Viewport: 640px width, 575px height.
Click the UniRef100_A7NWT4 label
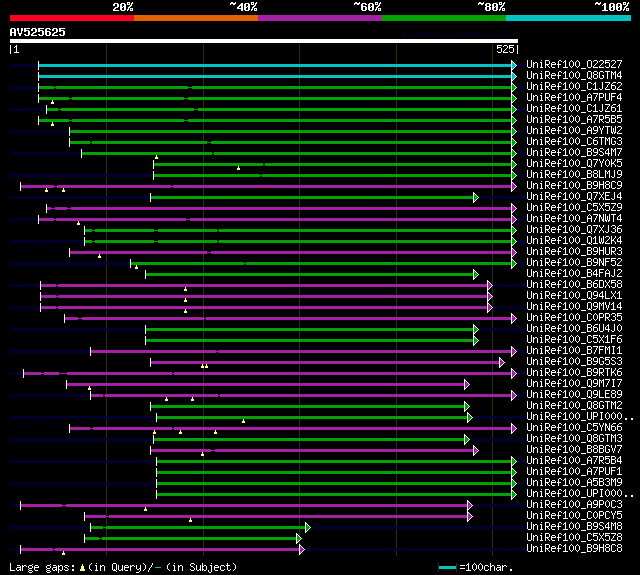point(574,219)
